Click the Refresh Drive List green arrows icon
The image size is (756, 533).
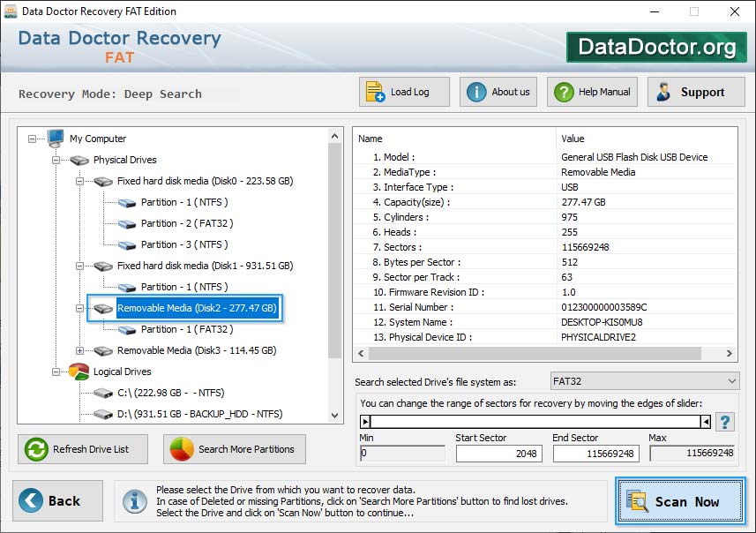[x=36, y=449]
